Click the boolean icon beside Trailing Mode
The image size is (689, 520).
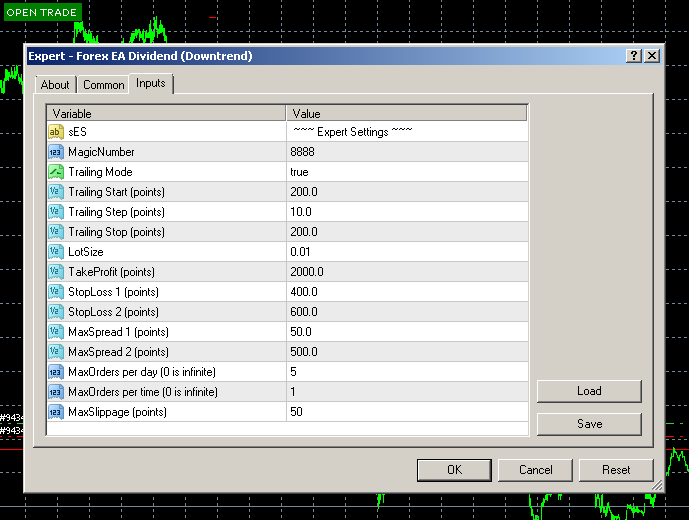click(56, 172)
